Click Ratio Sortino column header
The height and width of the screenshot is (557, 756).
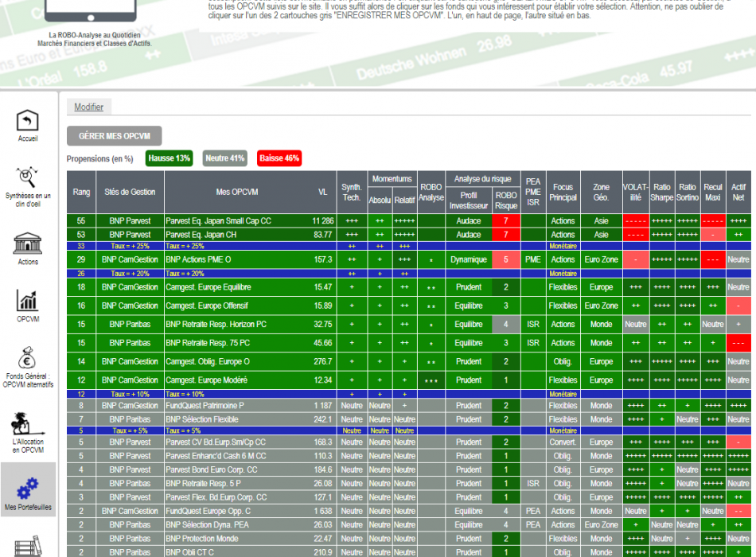tap(688, 192)
